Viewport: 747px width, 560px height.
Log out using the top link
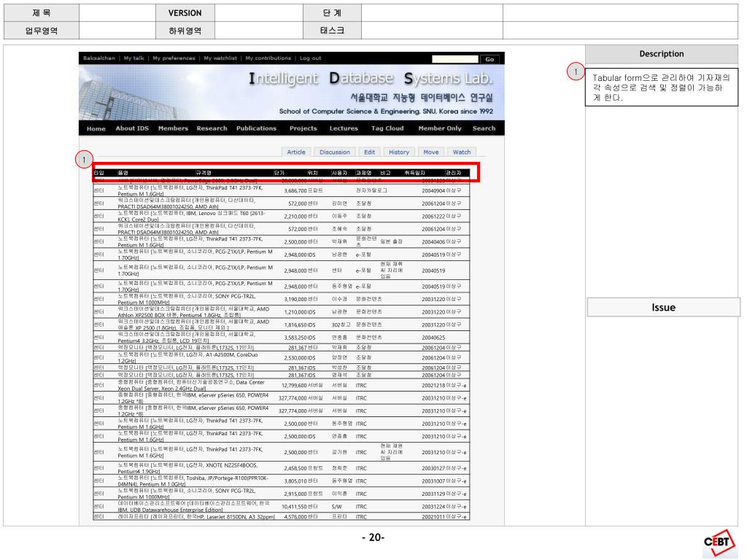coord(310,58)
